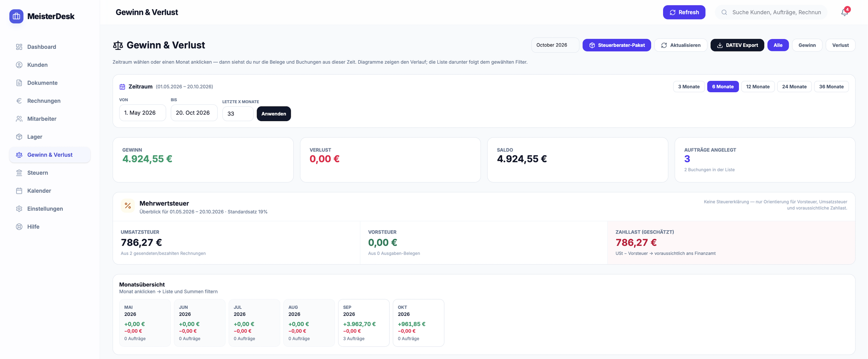Select the 3 Monate range

point(689,87)
